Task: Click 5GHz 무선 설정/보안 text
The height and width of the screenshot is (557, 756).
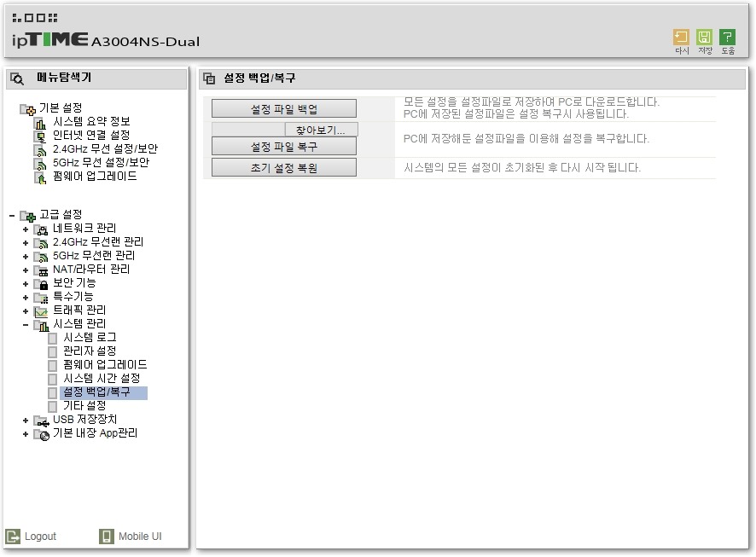Action: (101, 162)
